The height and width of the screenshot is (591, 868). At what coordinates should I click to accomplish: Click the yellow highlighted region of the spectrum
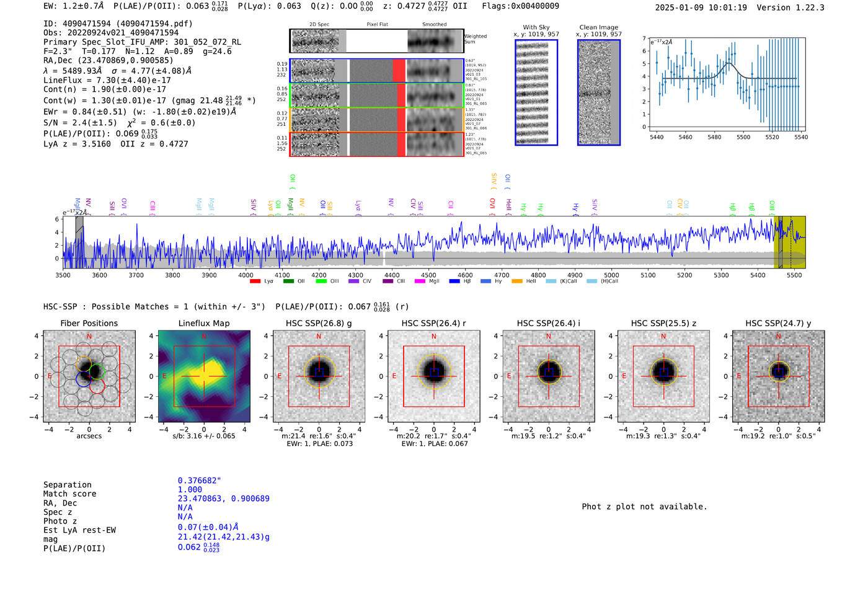pos(789,242)
